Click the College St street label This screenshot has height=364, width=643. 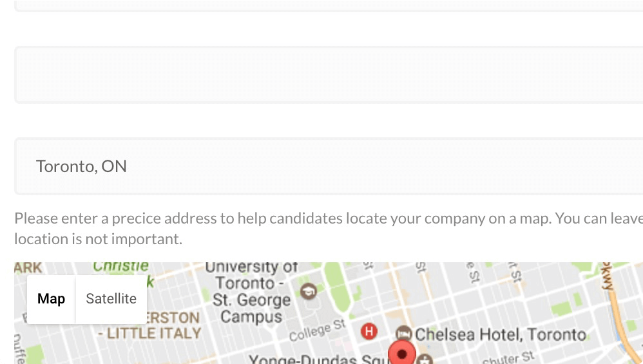[x=318, y=330]
